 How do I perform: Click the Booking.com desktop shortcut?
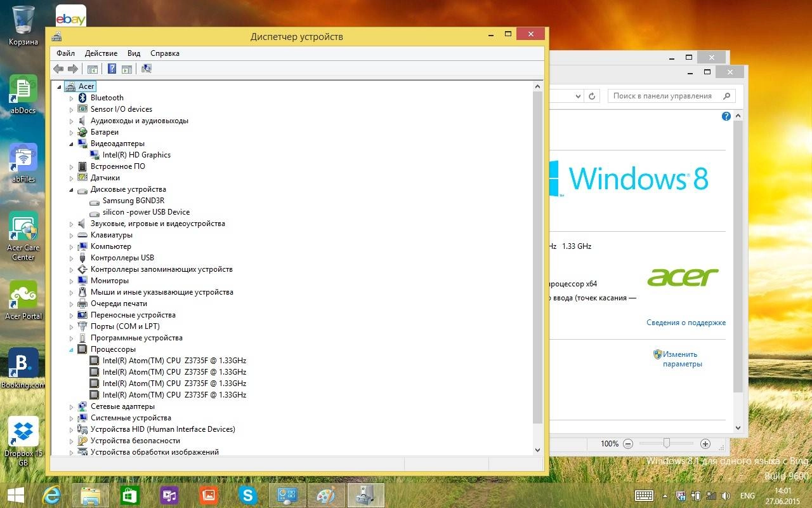(23, 369)
